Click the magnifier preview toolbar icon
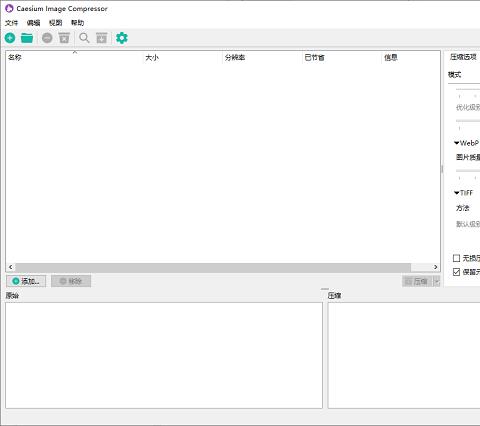480x426 pixels. pos(84,38)
